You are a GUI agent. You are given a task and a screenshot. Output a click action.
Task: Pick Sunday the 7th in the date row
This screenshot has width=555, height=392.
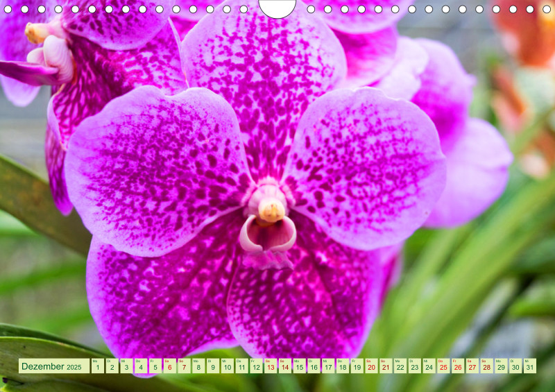184,366
